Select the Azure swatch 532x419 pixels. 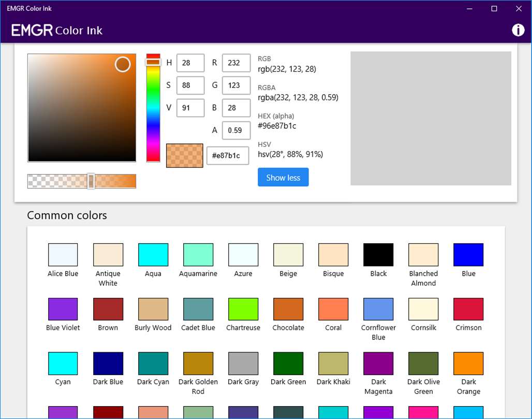243,255
